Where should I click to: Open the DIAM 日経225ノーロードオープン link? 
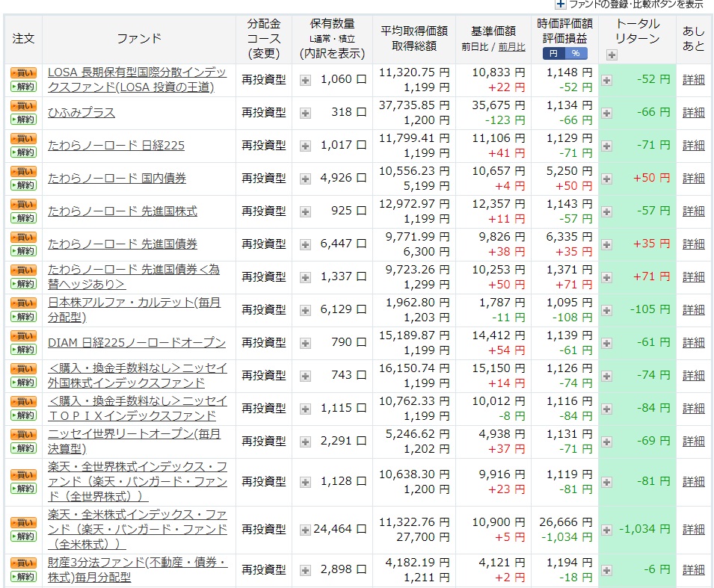137,343
